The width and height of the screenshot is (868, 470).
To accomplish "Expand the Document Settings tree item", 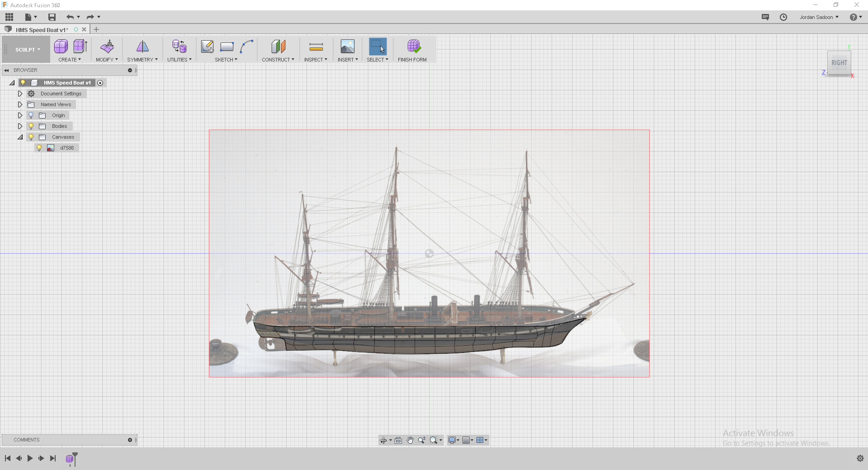I will pos(19,94).
